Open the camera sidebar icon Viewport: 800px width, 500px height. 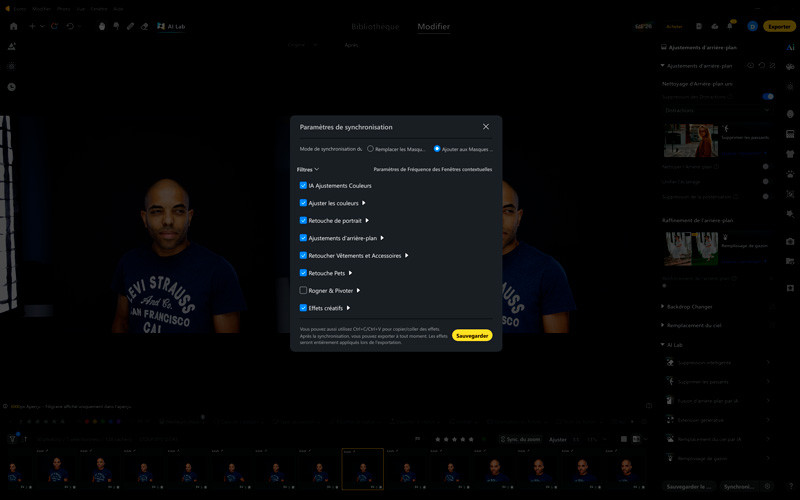(790, 241)
